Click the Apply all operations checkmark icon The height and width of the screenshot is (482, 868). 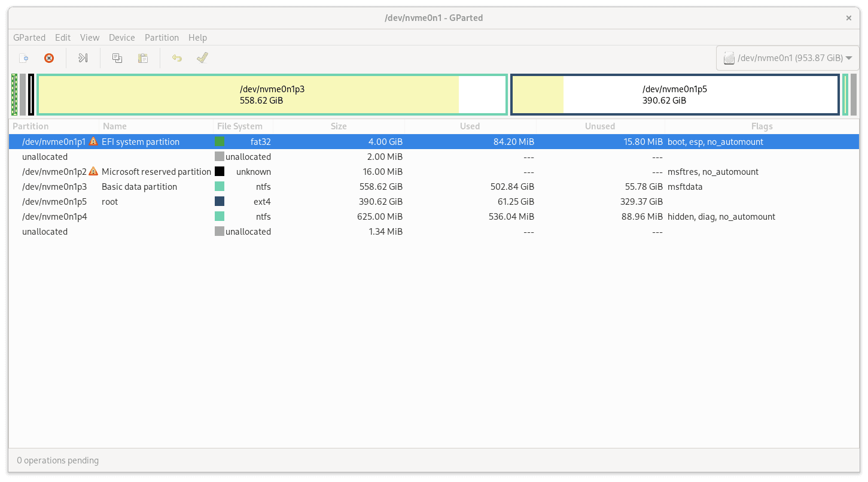point(202,57)
